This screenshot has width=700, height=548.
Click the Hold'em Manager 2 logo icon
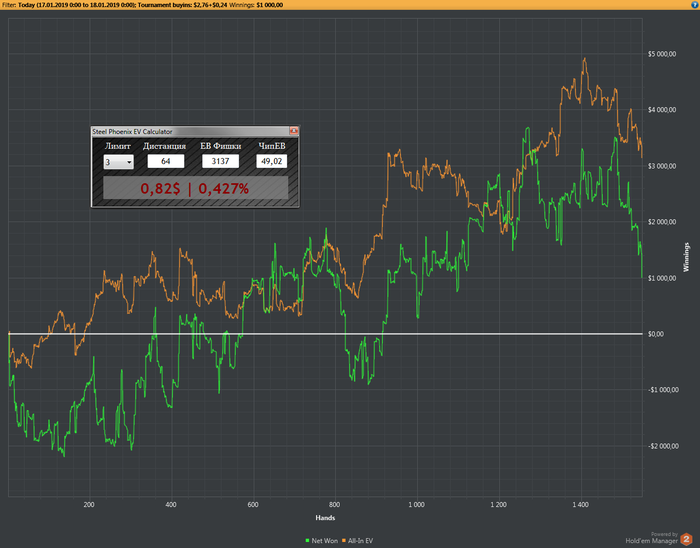coord(686,539)
